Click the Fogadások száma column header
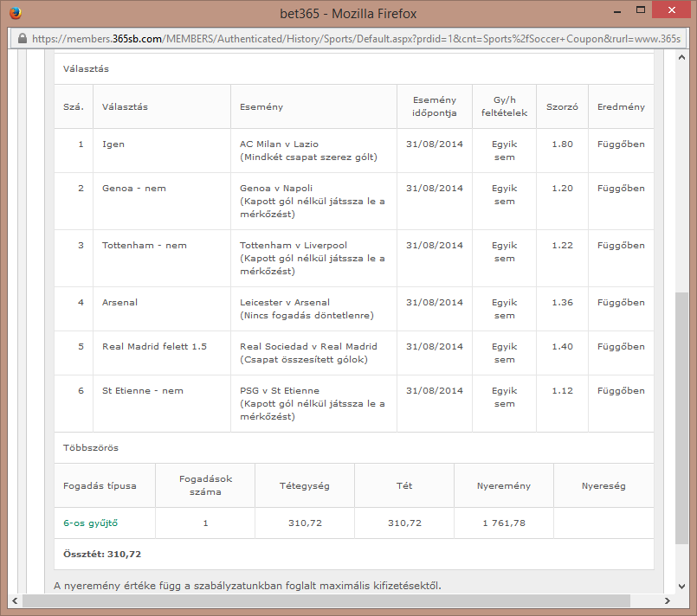This screenshot has height=616, width=697. click(x=205, y=485)
